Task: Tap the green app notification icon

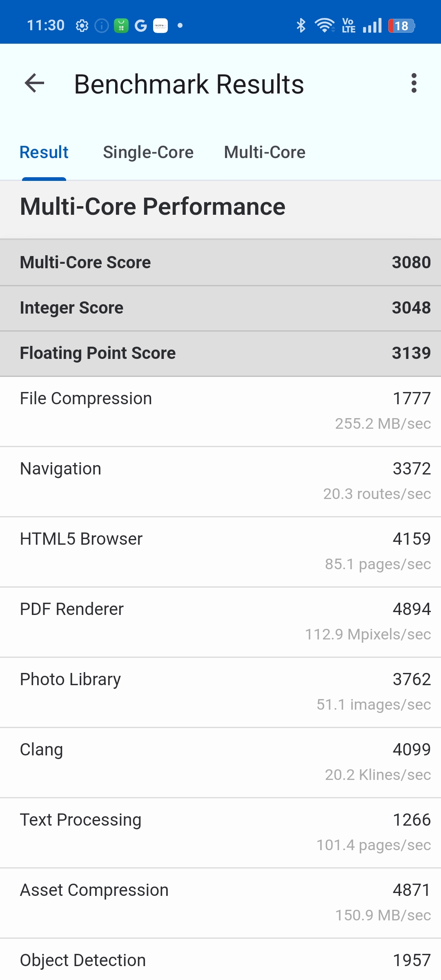Action: pos(121,26)
